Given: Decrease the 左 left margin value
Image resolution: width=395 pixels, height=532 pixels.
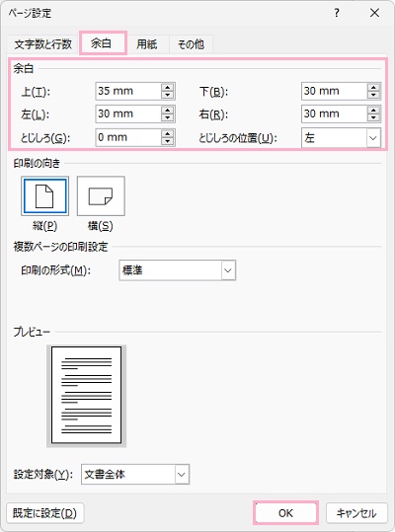Looking at the screenshot, I should click(167, 117).
